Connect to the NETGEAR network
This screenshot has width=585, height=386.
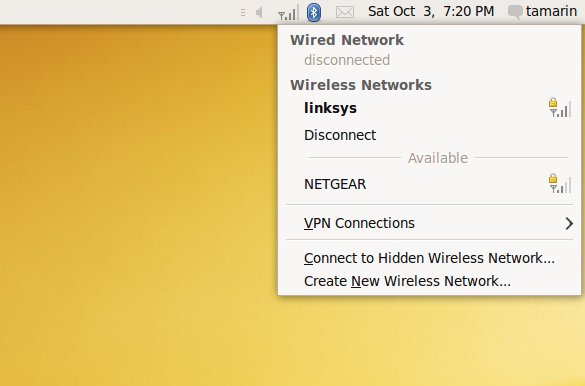click(x=429, y=184)
